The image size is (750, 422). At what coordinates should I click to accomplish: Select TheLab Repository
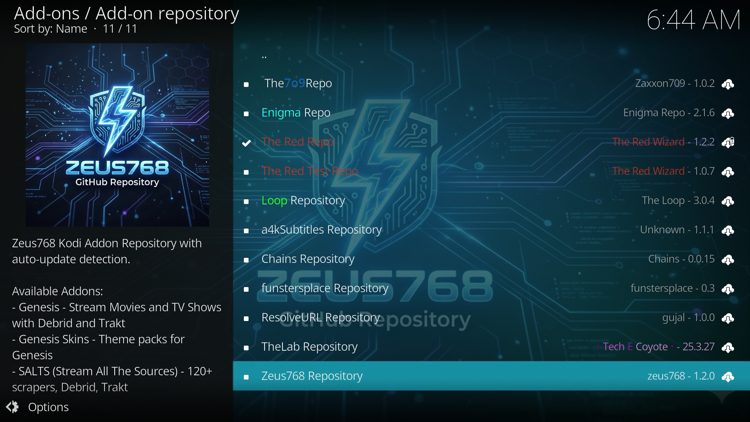[491, 346]
